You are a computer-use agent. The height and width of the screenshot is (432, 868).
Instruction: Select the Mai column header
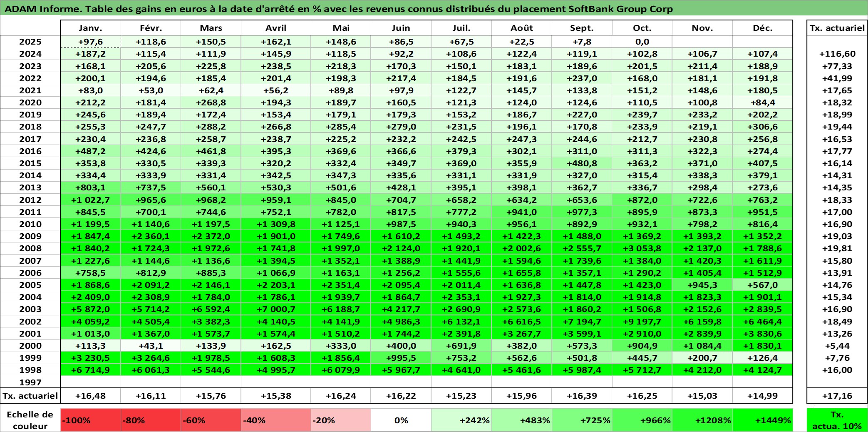(341, 28)
